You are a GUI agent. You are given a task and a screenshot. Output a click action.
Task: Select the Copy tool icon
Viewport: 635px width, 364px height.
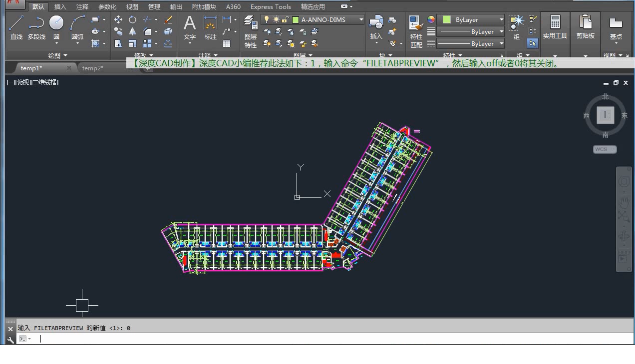pos(118,31)
